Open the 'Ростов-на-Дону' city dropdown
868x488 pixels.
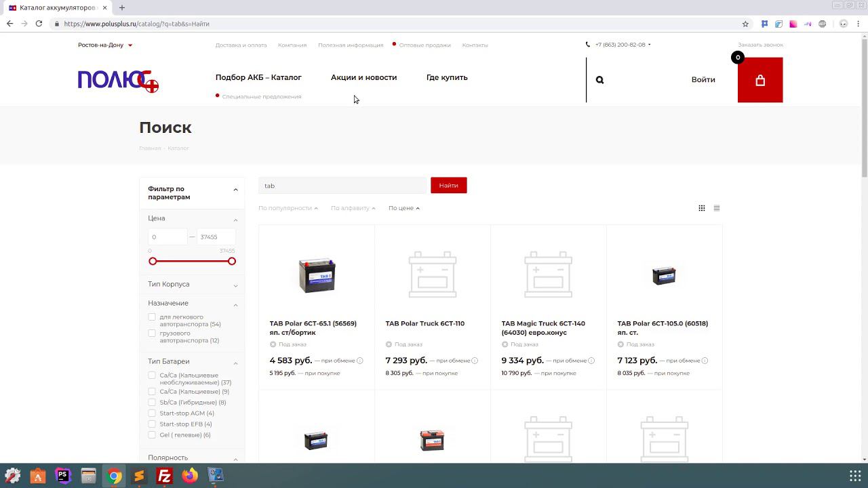coord(105,45)
